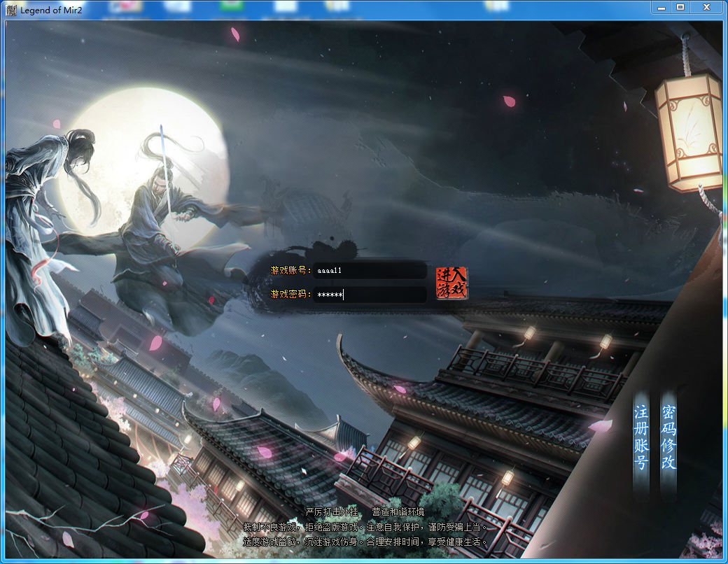Click the red 进入游戏 enter game button
Screen dimensions: 728x564
[451, 283]
